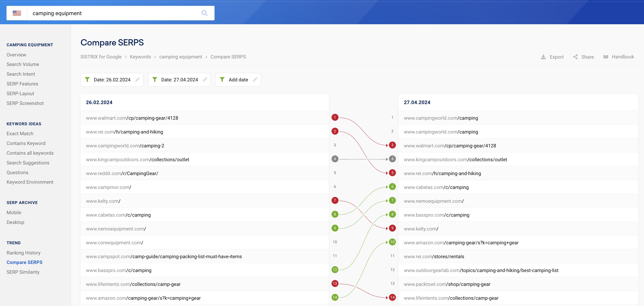Viewport: 644px width, 306px height.
Task: Open www.campingworld.com/camping-2 result
Action: (125, 146)
